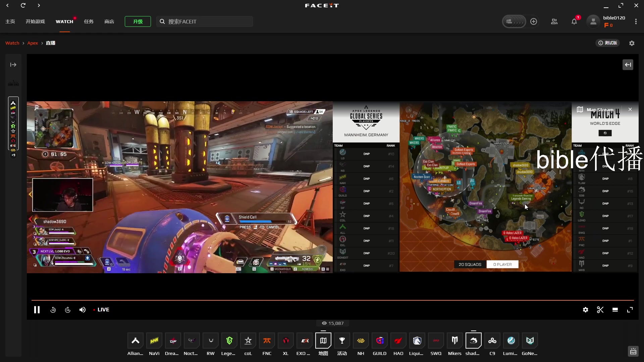This screenshot has width=644, height=362.
Task: Open video player settings gear
Action: pyautogui.click(x=585, y=310)
